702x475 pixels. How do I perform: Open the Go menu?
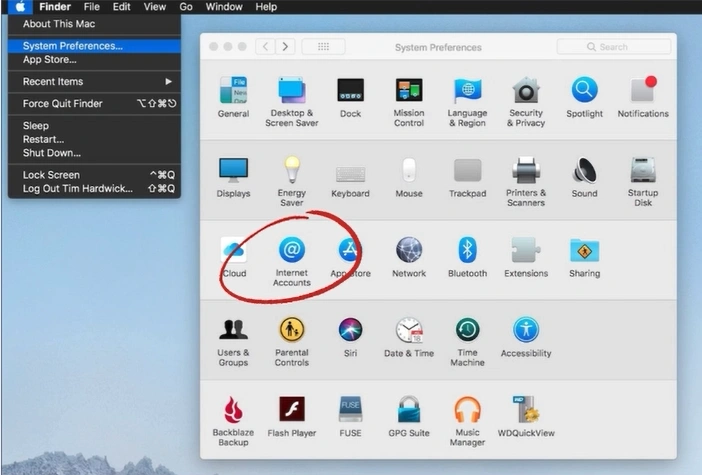coord(186,7)
